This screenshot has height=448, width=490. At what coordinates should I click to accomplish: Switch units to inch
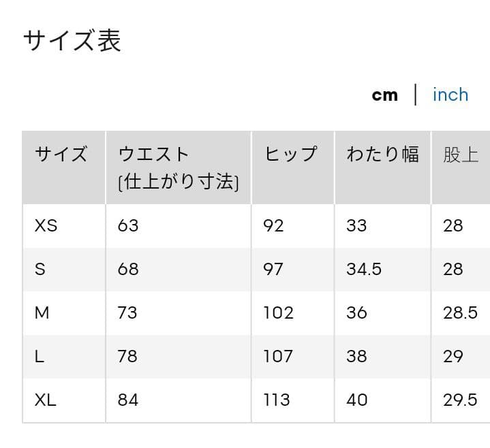click(450, 95)
